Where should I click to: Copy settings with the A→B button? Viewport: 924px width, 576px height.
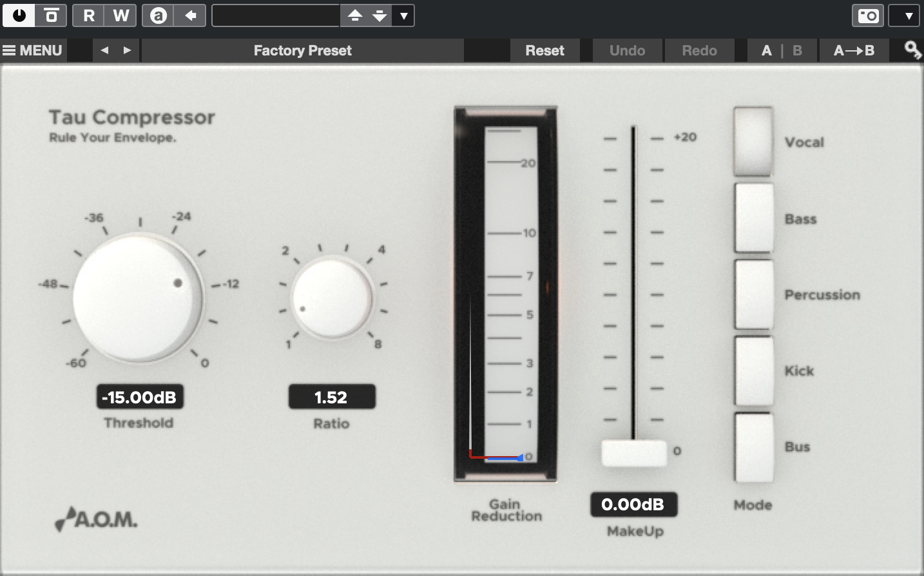pos(854,50)
